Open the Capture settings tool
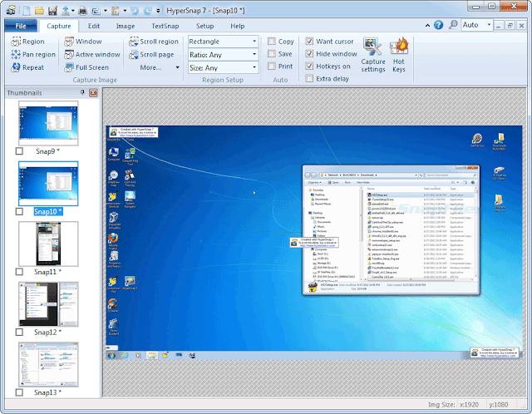532x414 pixels. click(373, 55)
